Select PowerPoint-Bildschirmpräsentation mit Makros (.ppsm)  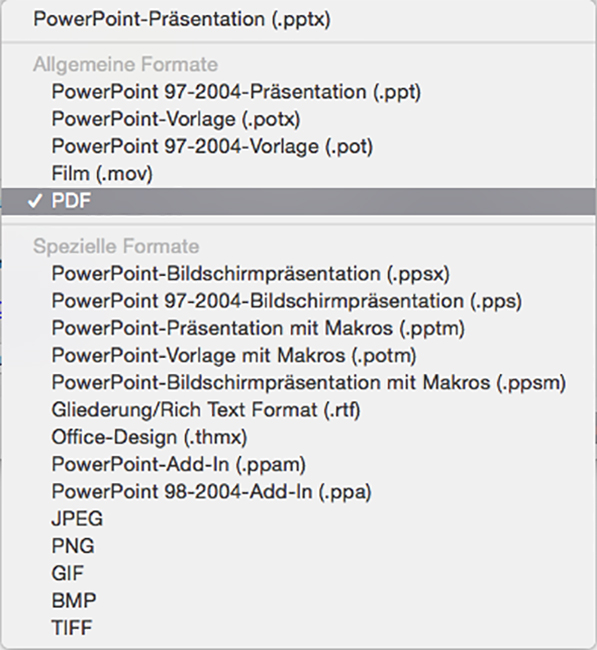click(298, 383)
